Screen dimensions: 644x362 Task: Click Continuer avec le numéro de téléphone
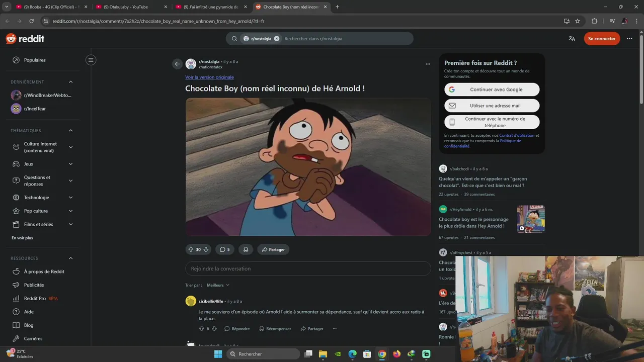tap(492, 122)
